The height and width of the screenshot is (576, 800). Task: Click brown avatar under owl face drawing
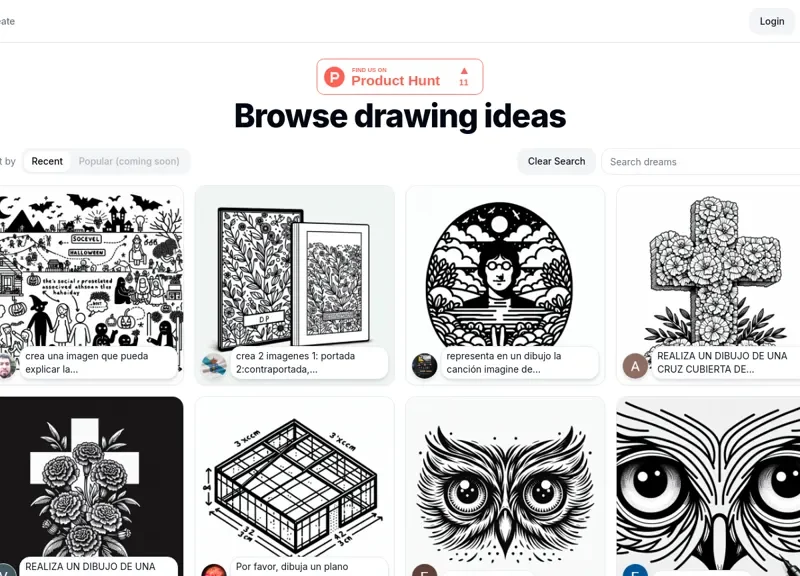(x=424, y=570)
